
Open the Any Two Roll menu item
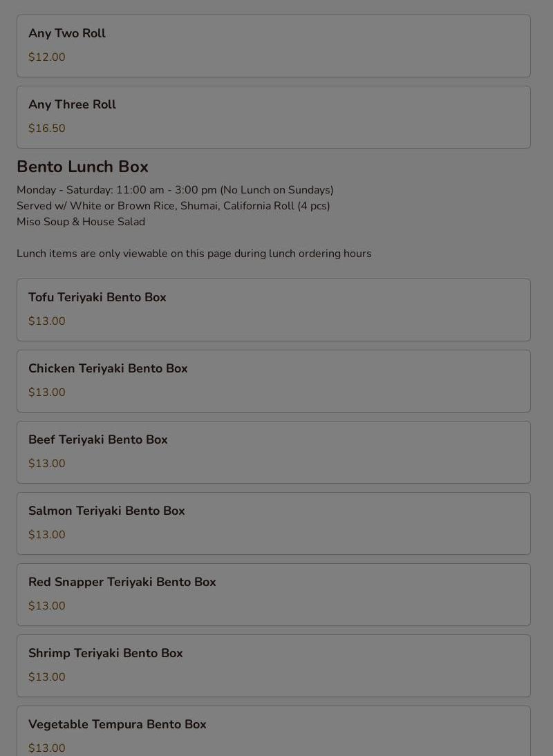(x=273, y=46)
